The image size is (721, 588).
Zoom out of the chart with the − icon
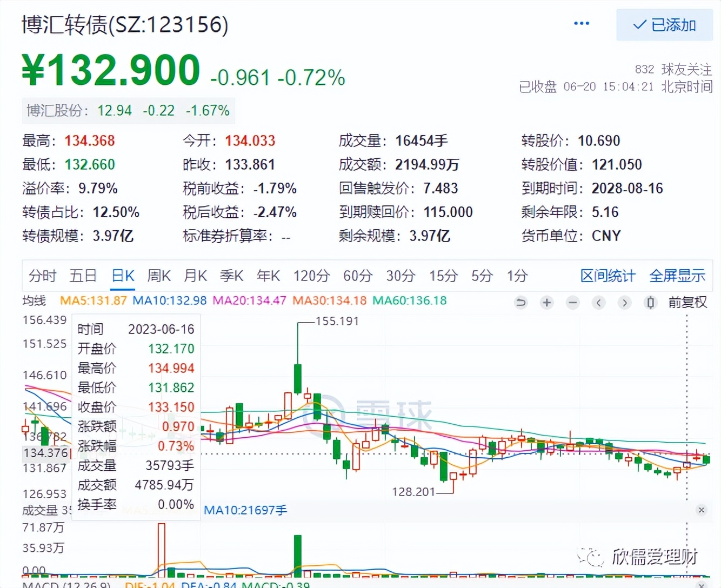point(572,303)
